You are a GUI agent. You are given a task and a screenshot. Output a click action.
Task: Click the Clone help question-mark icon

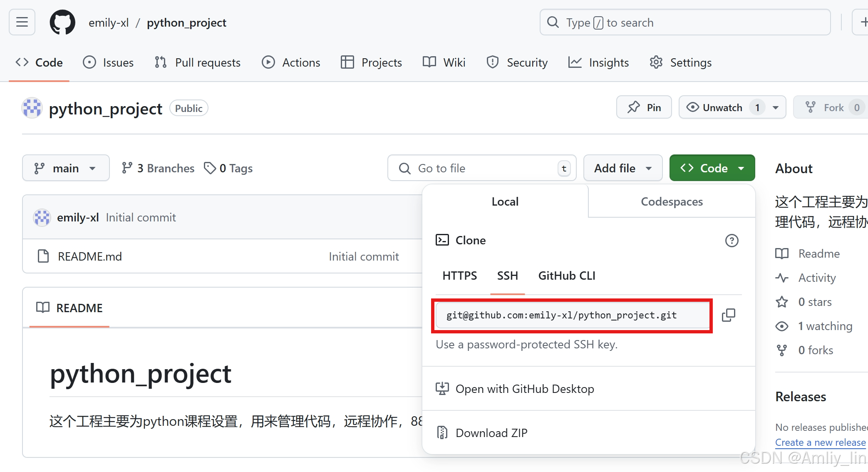[x=732, y=241]
